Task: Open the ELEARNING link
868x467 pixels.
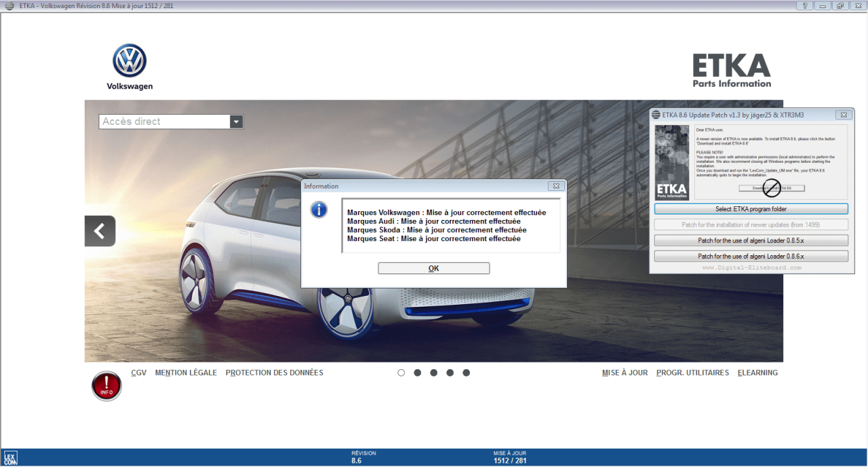Action: 757,373
